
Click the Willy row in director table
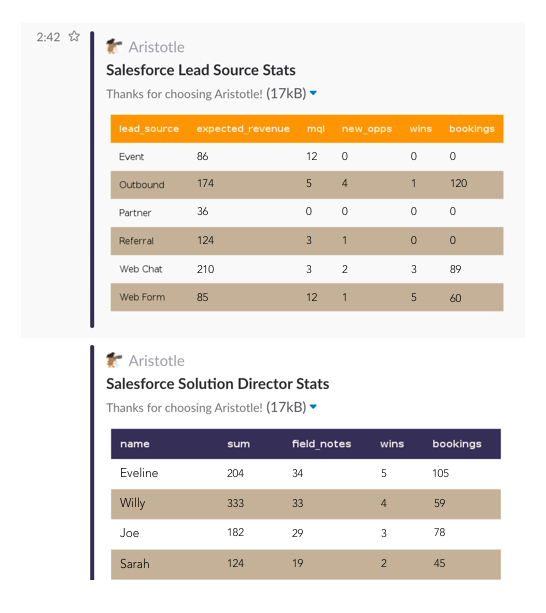(x=306, y=504)
